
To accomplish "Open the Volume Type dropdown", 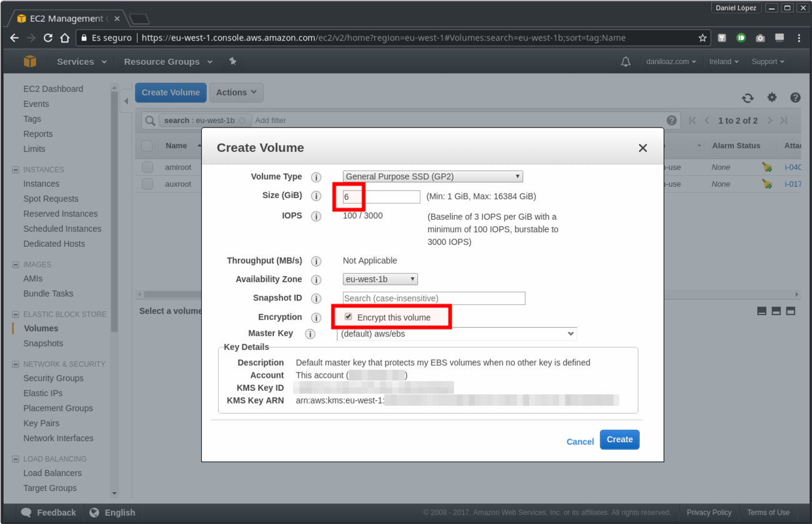I will (432, 177).
